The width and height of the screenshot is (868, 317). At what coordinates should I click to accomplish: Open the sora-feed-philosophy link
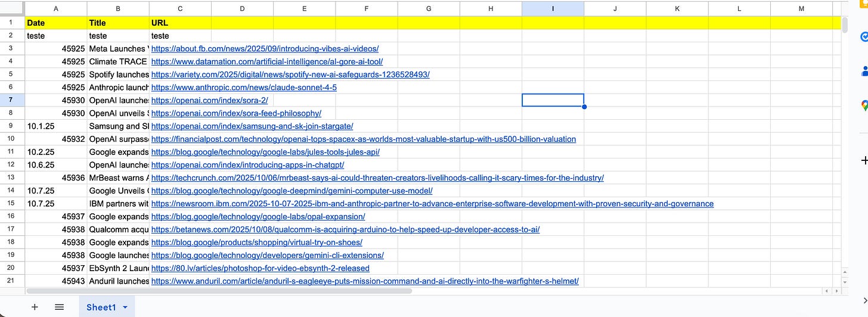tap(236, 113)
